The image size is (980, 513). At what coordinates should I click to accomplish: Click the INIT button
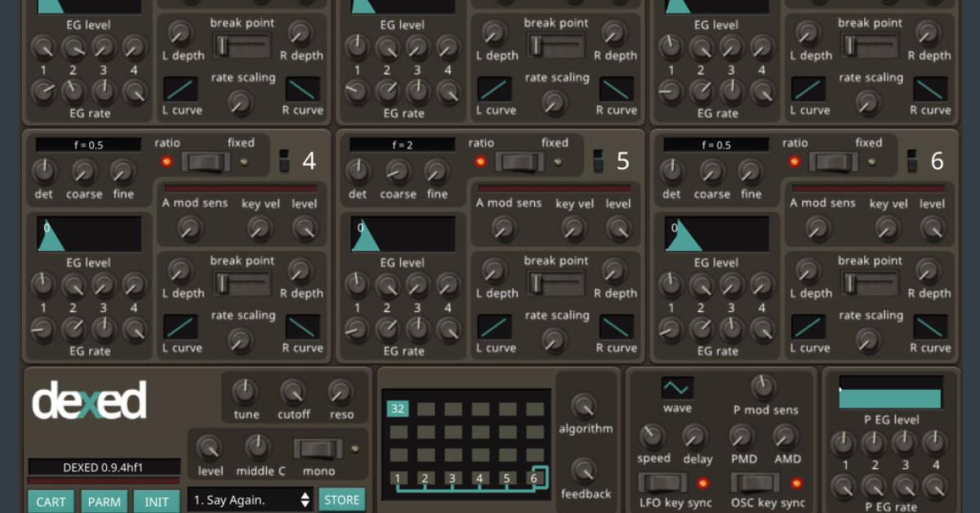tap(156, 502)
